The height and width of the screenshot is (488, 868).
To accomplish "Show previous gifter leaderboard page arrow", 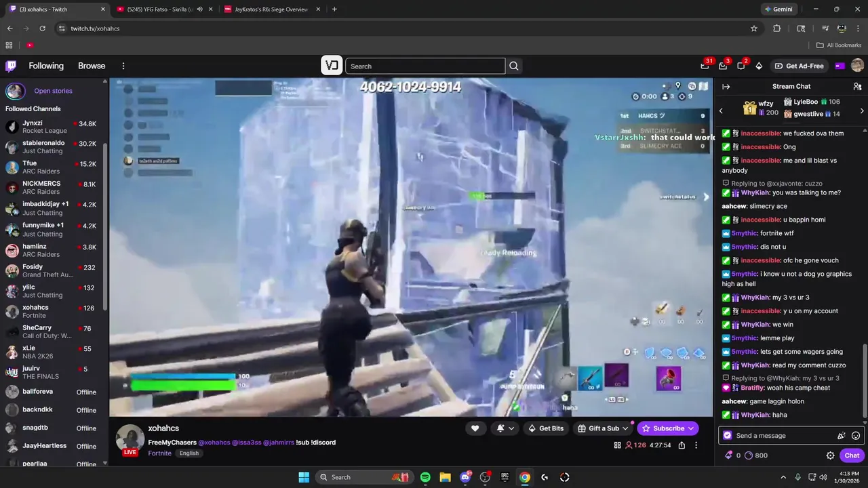I will click(721, 111).
